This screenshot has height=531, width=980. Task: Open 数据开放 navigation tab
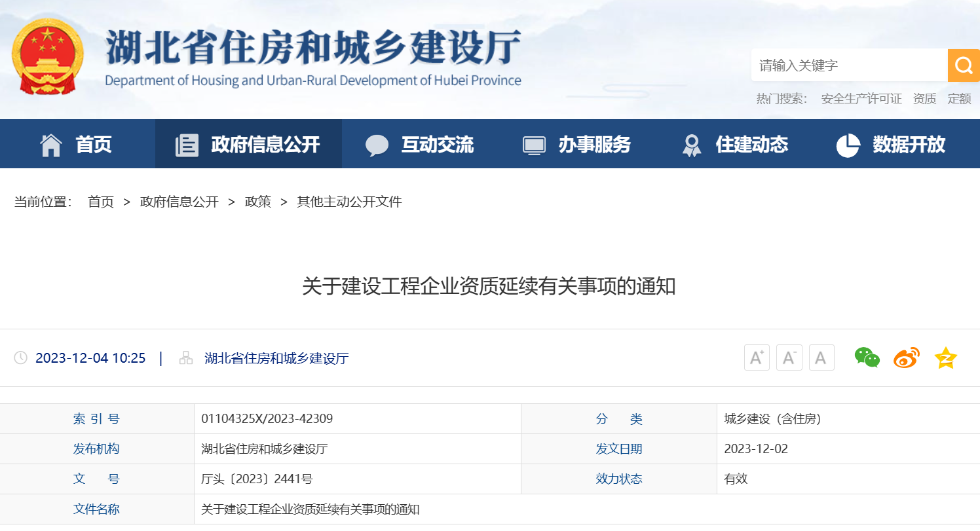(x=891, y=144)
